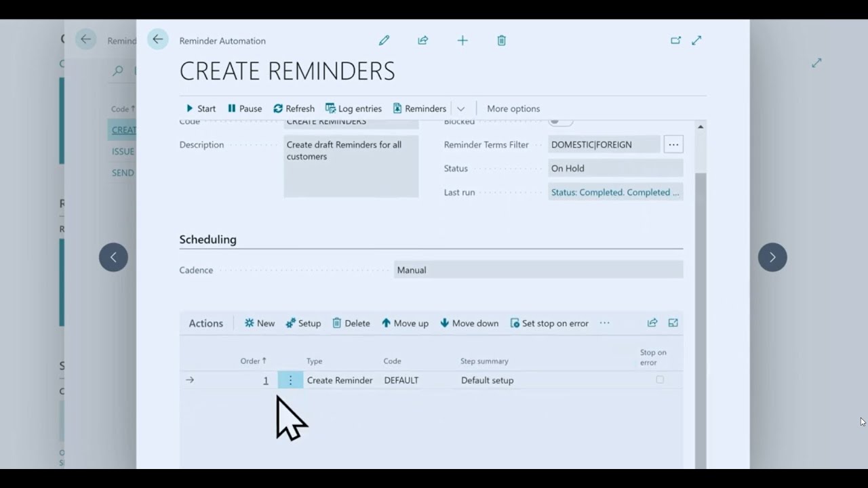868x488 pixels.
Task: Click the Type column header
Action: [314, 361]
